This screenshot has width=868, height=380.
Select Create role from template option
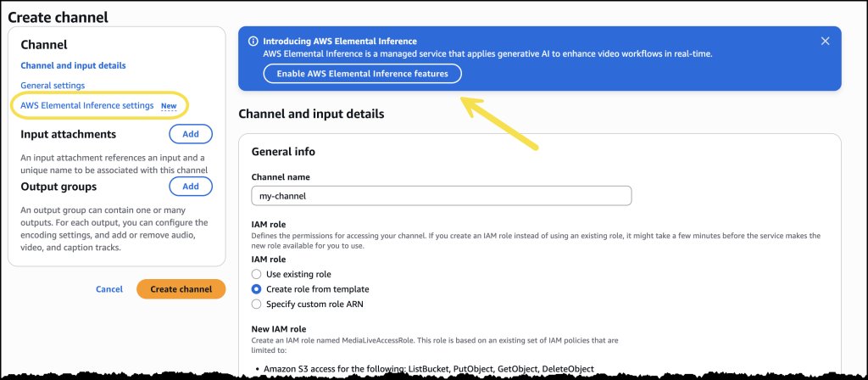coord(256,289)
